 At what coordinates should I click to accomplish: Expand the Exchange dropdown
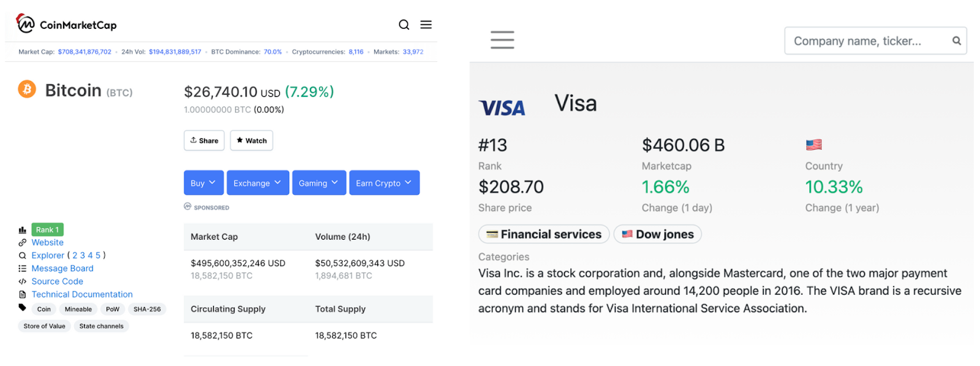257,183
